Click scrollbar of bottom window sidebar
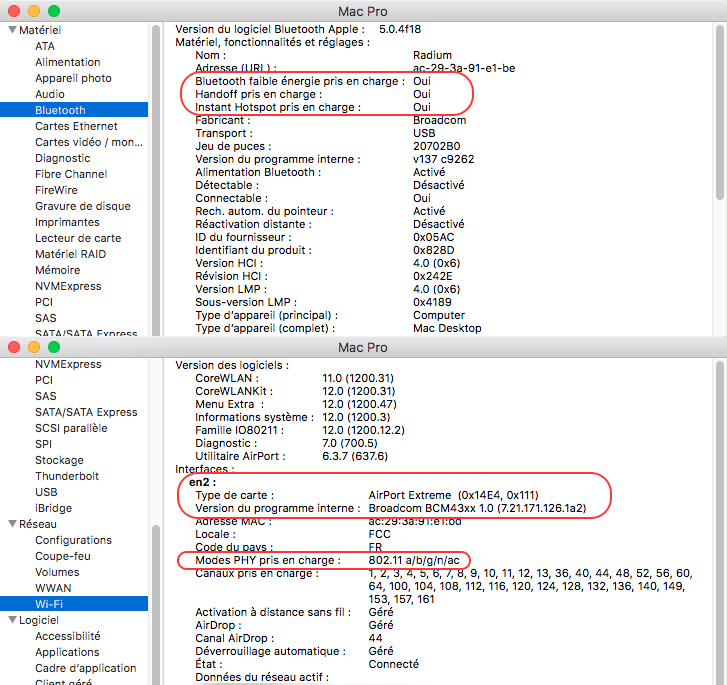The width and height of the screenshot is (727, 685). click(x=156, y=603)
